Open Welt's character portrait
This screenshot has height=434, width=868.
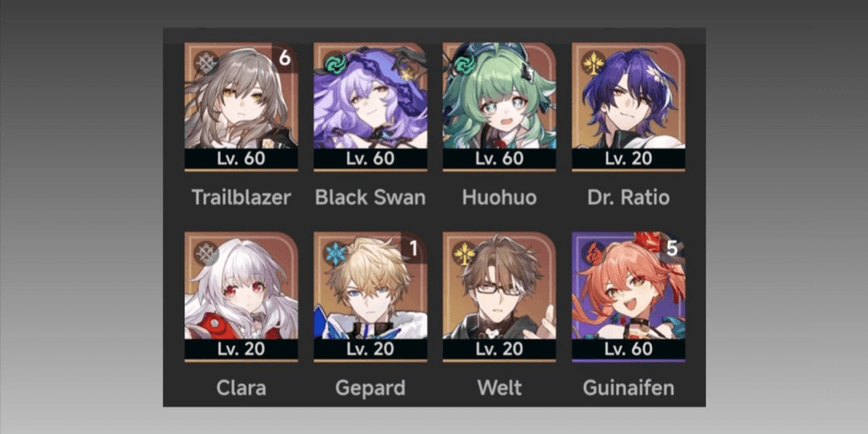pyautogui.click(x=499, y=296)
